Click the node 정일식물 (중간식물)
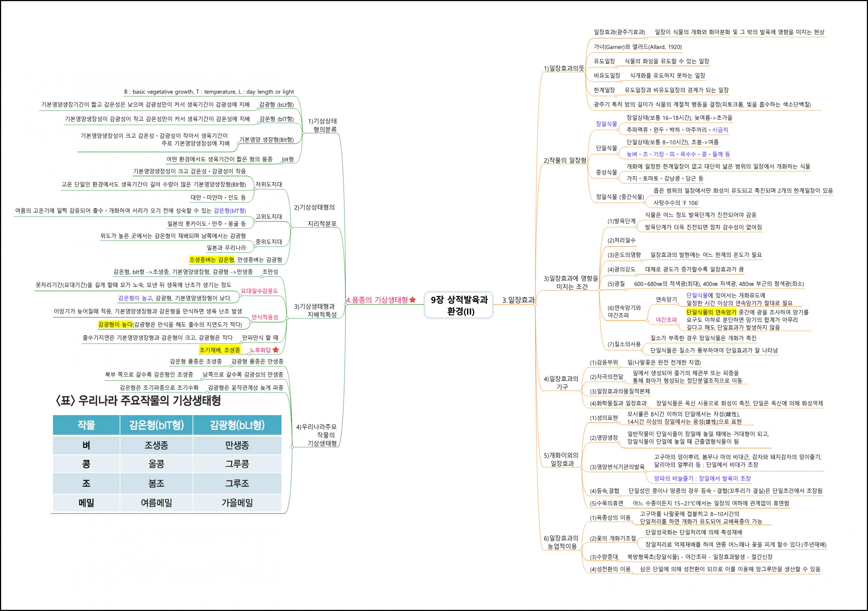This screenshot has width=868, height=611. 620,197
